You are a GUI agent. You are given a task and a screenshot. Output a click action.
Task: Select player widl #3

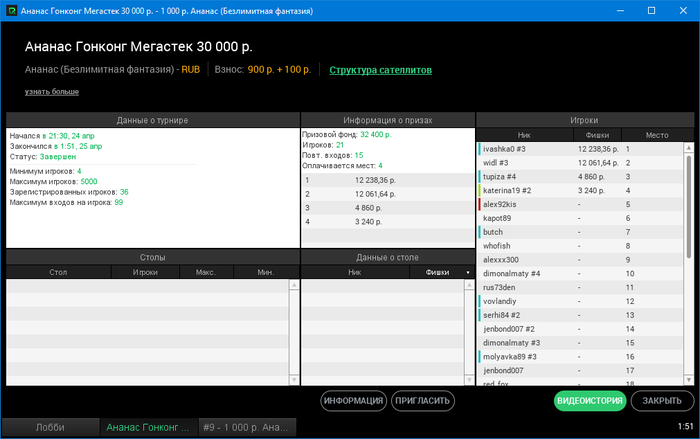pos(580,163)
